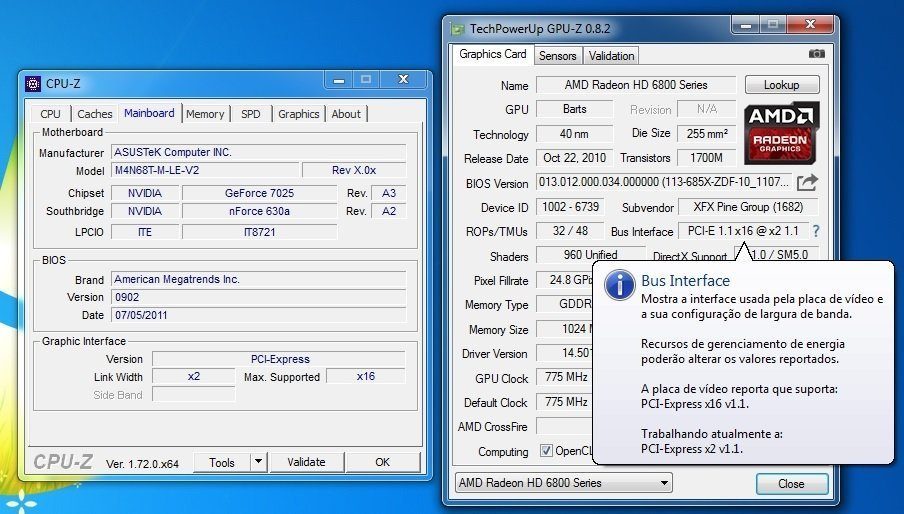Click the GPU-Z Name field
This screenshot has width=904, height=514.
[x=636, y=85]
